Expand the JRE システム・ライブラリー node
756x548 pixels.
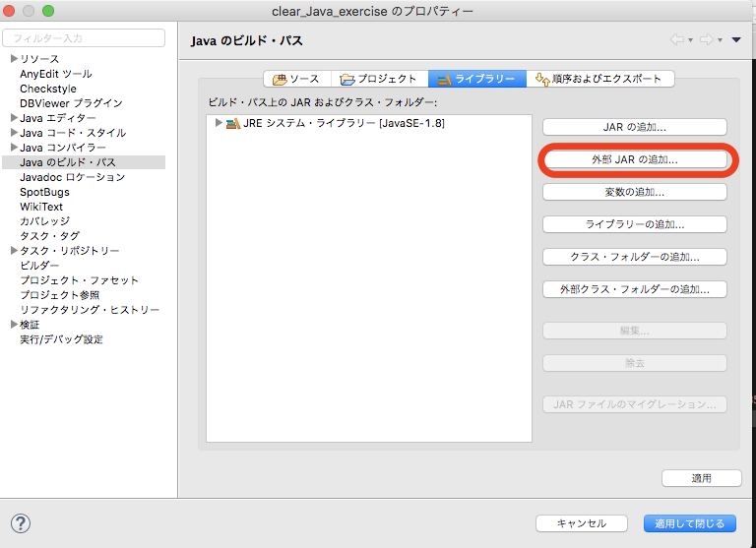pos(219,122)
